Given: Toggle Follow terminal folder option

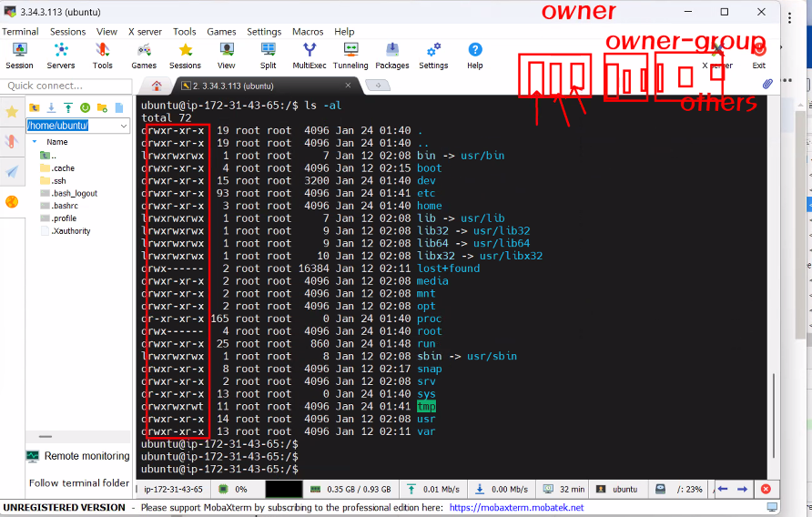Looking at the screenshot, I should coord(79,482).
